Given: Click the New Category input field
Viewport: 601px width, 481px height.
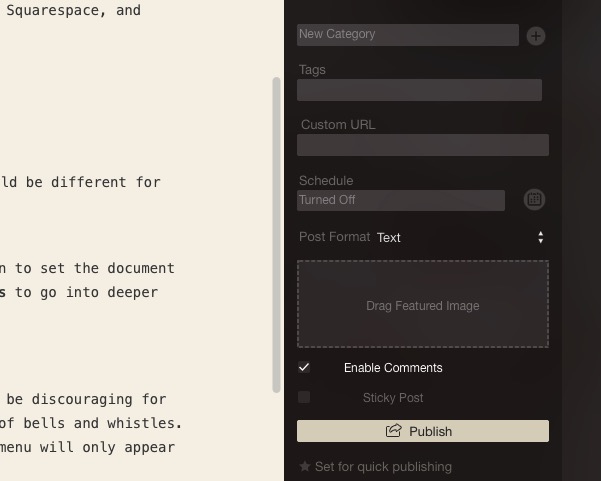Looking at the screenshot, I should click(x=407, y=35).
